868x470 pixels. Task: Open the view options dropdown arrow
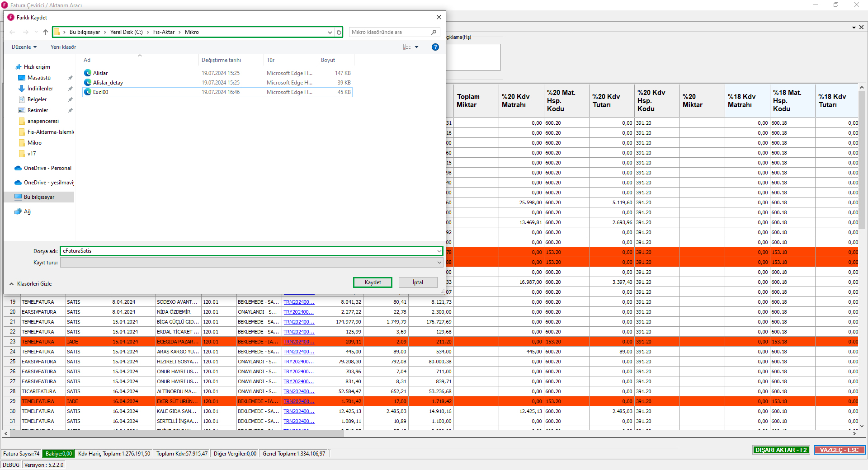[x=417, y=47]
